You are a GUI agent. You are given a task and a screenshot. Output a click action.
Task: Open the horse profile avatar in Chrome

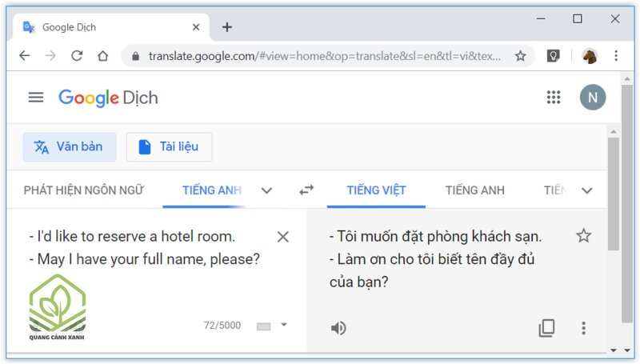click(590, 56)
